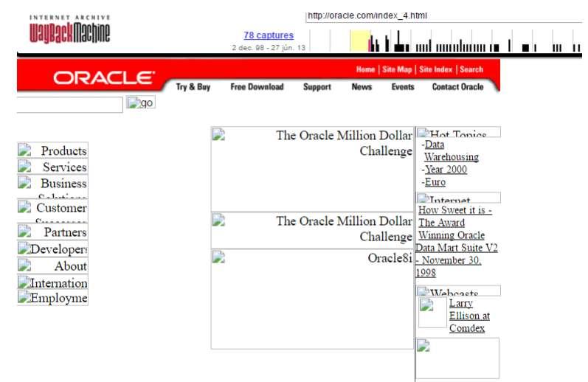Click the Oracle logo
588x382 pixels.
pyautogui.click(x=104, y=78)
